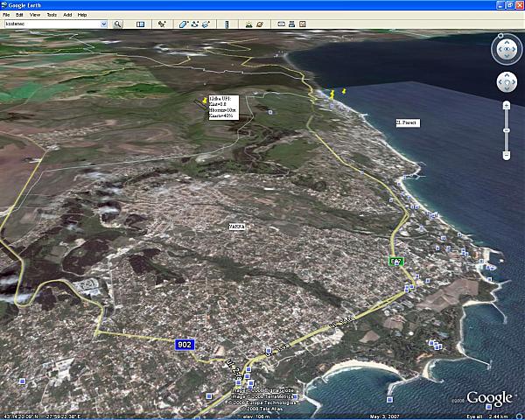Click View in Google Maps icon
The width and height of the screenshot is (525, 420).
point(303,24)
